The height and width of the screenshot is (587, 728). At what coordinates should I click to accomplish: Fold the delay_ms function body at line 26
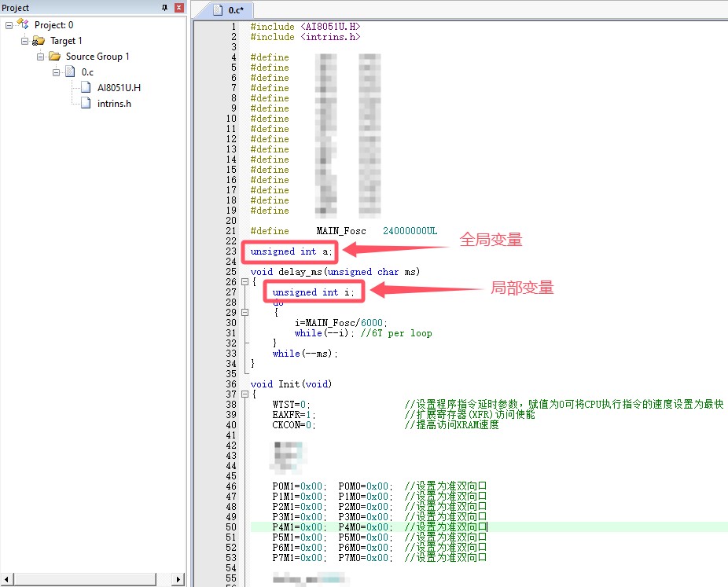(245, 281)
